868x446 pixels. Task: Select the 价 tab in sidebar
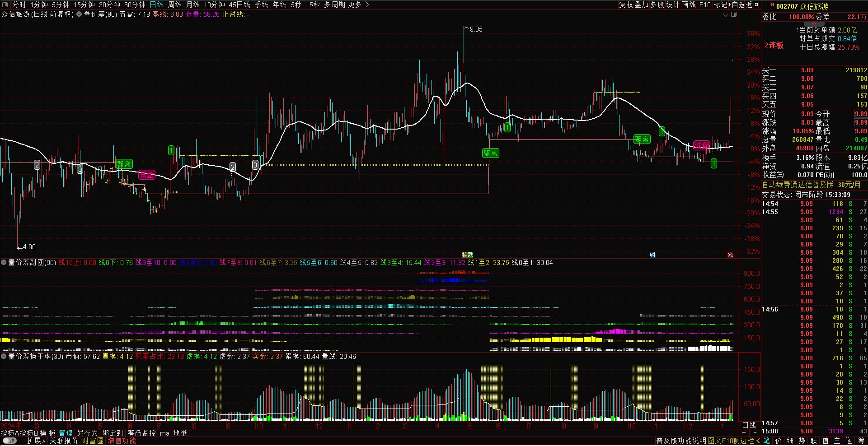[779, 441]
